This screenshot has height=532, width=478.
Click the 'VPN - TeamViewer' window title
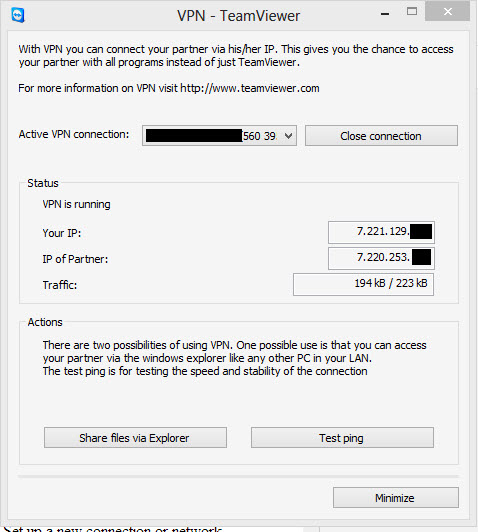238,16
